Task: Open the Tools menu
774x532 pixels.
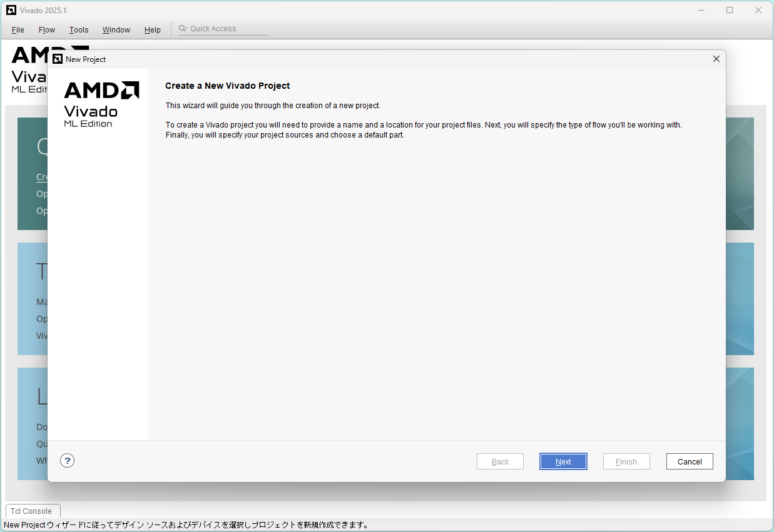Action: tap(79, 29)
